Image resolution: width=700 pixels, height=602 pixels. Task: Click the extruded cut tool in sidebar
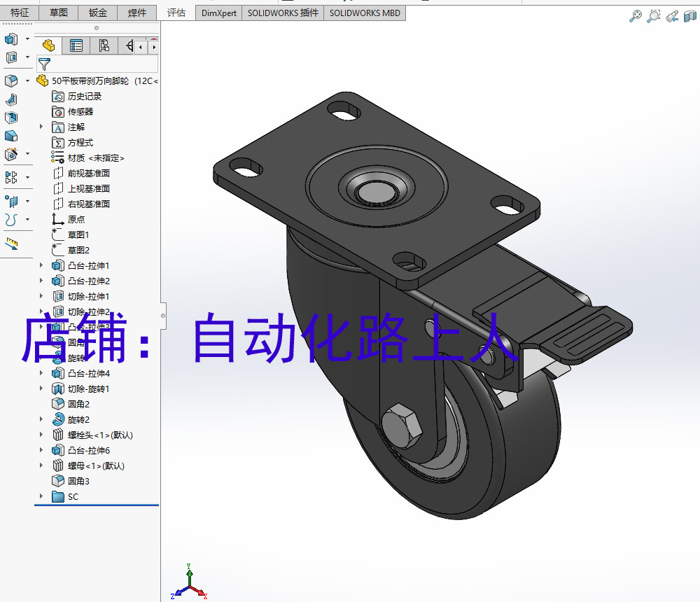tap(11, 57)
